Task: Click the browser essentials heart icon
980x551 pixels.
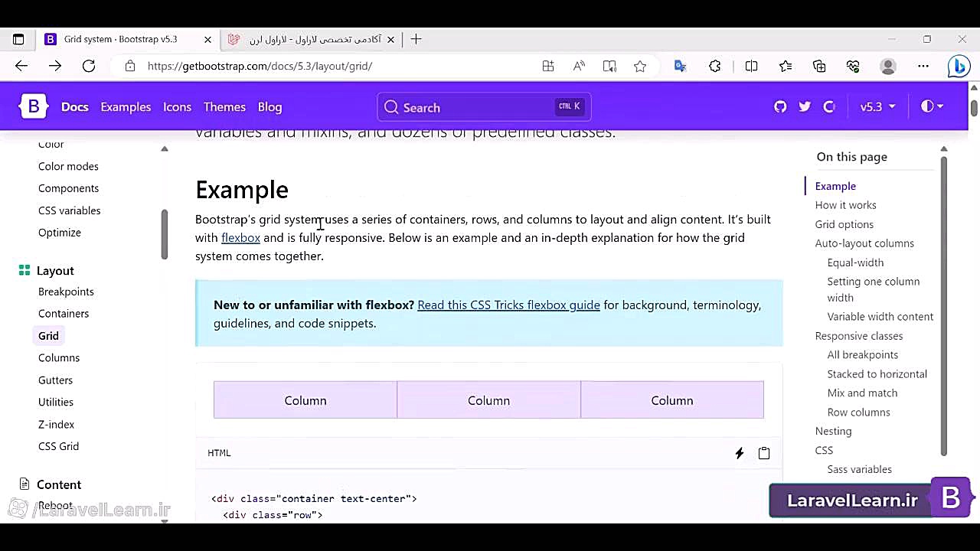Action: (x=853, y=67)
